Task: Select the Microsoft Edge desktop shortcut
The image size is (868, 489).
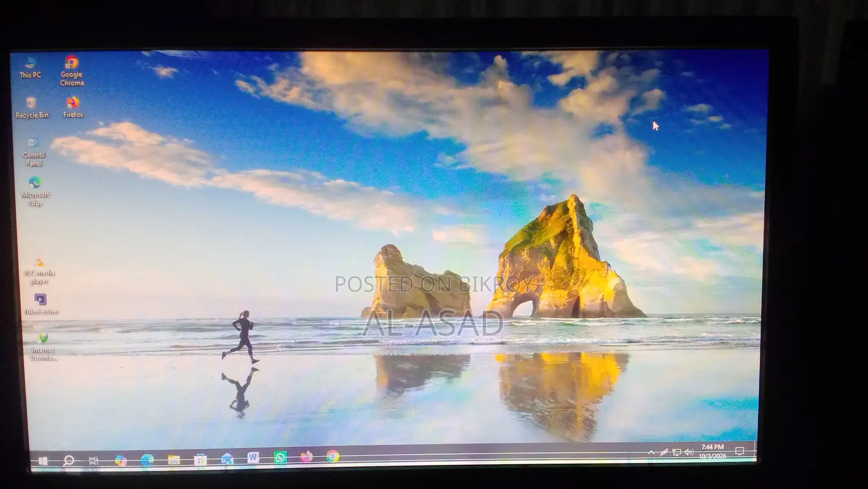Action: pos(35,191)
